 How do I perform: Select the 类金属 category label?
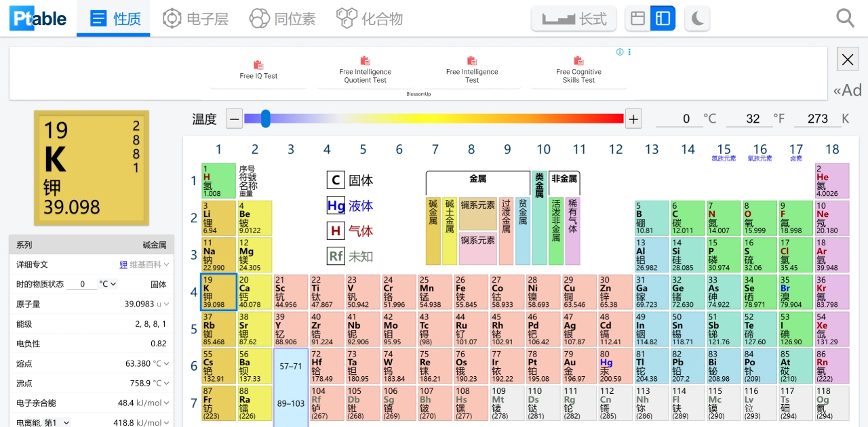tap(539, 184)
